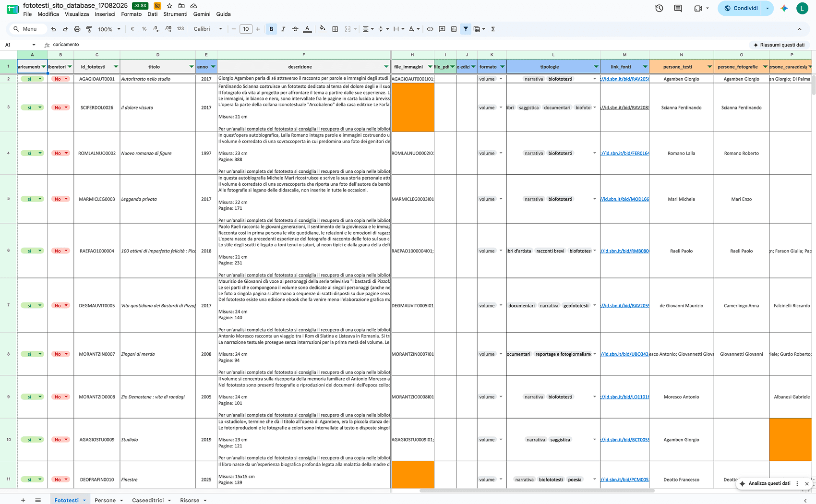Open the text color picker
The height and width of the screenshot is (504, 816).
pos(308,29)
